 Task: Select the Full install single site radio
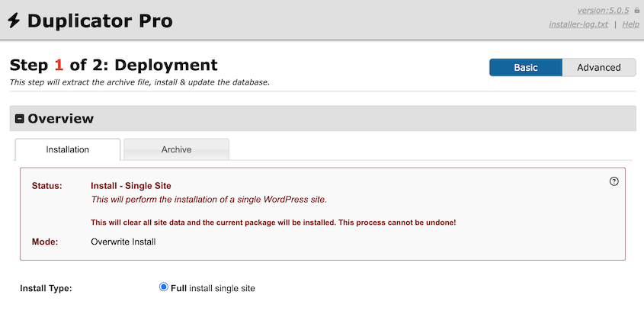163,287
